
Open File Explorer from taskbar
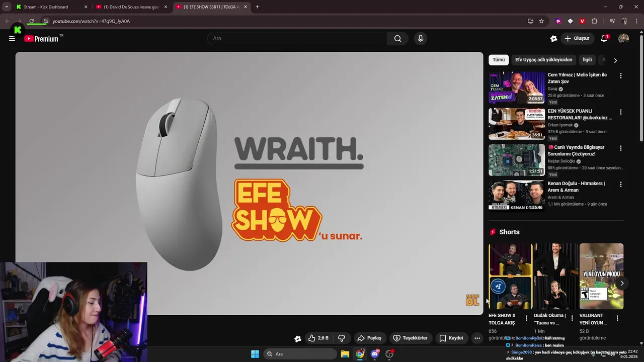[x=345, y=354]
